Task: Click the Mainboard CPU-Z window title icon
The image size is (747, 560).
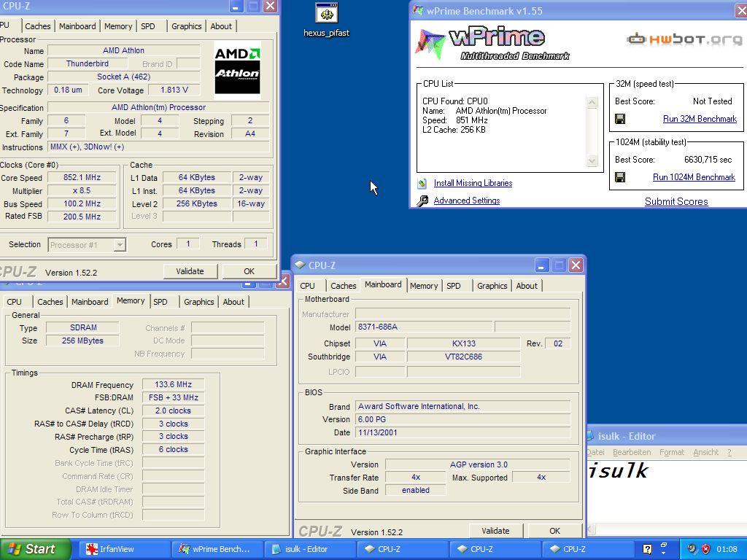Action: 299,265
